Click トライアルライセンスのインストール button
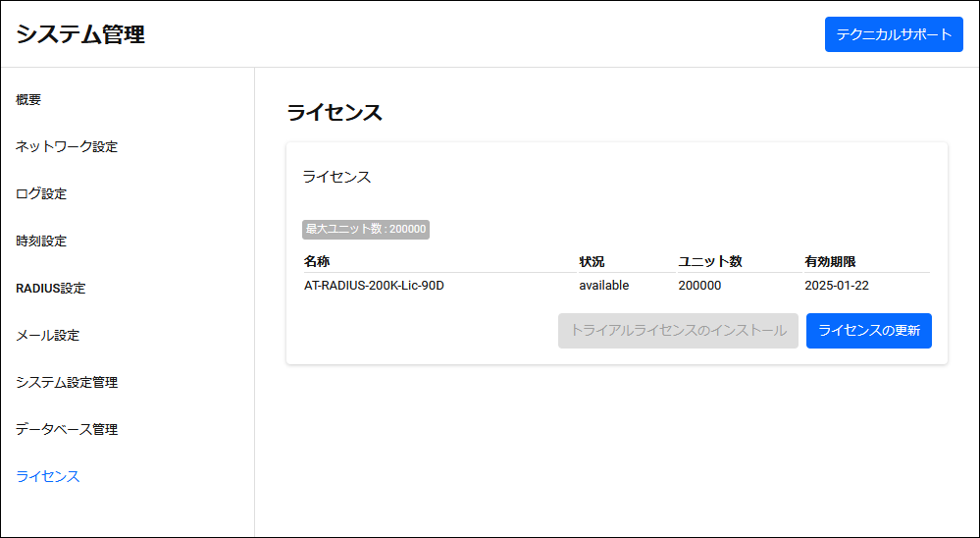This screenshot has height=538, width=980. pyautogui.click(x=678, y=331)
